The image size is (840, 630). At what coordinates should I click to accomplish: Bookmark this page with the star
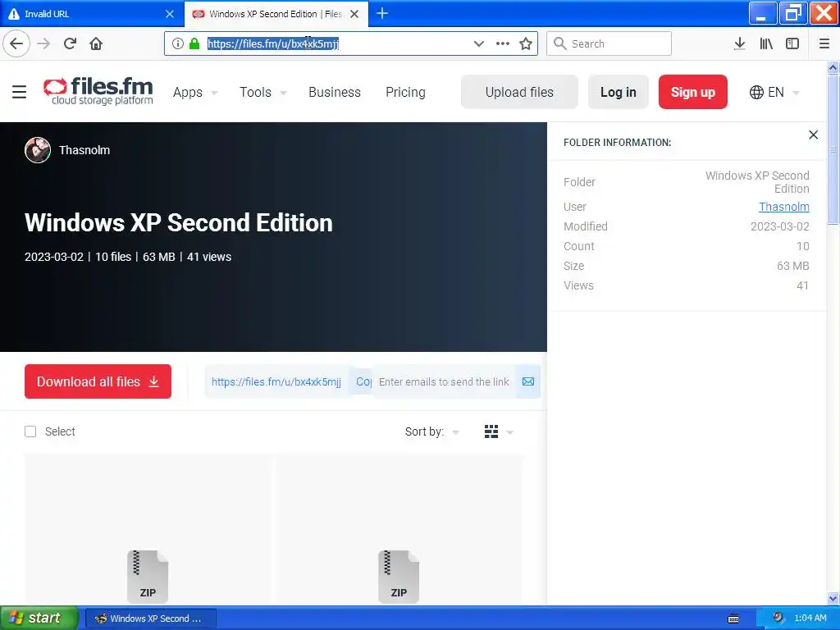526,43
